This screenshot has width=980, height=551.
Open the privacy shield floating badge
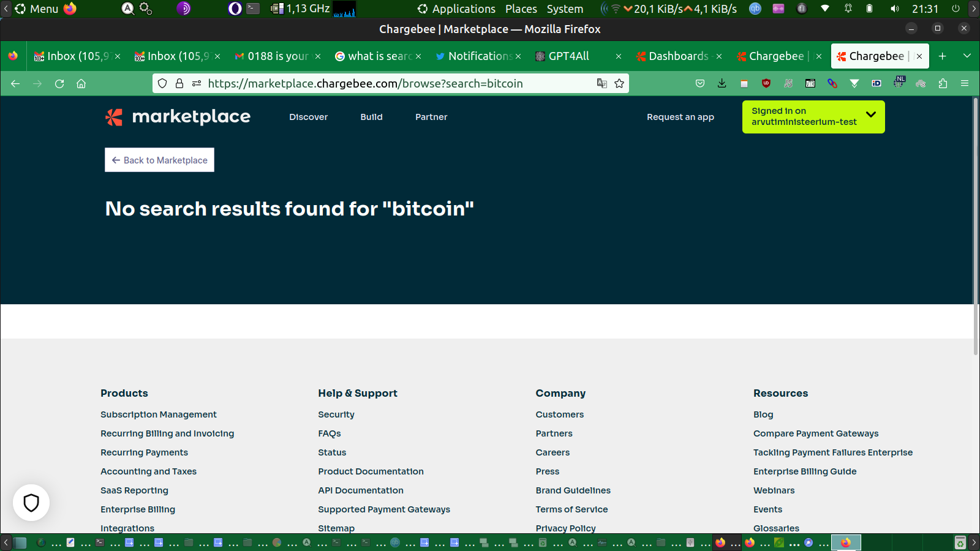coord(31,503)
